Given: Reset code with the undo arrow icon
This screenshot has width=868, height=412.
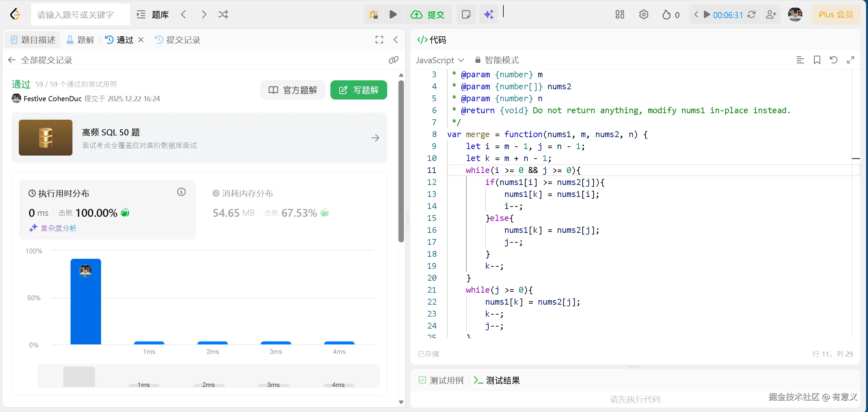Looking at the screenshot, I should pyautogui.click(x=833, y=60).
